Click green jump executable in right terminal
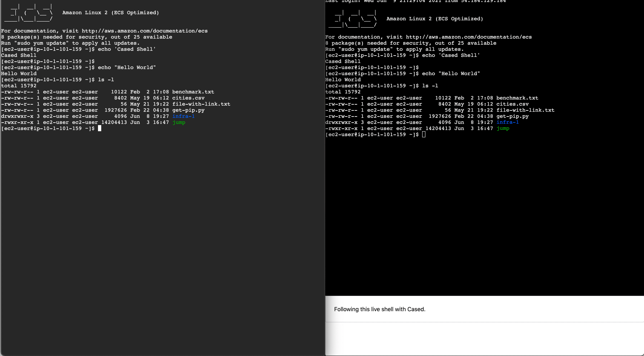Image resolution: width=644 pixels, height=356 pixels. point(503,128)
